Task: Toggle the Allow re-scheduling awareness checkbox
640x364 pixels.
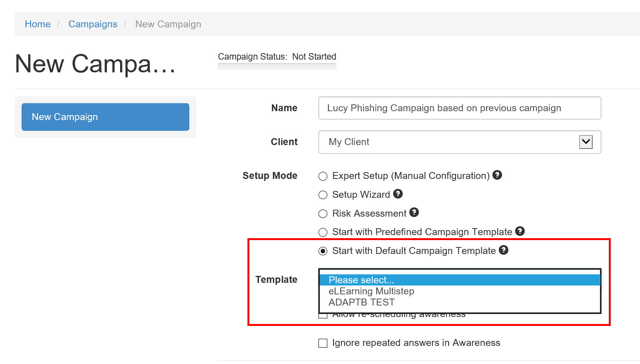Action: tap(323, 316)
